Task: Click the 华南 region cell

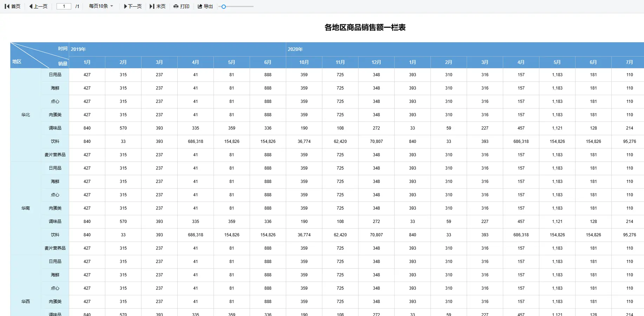Action: (26, 208)
